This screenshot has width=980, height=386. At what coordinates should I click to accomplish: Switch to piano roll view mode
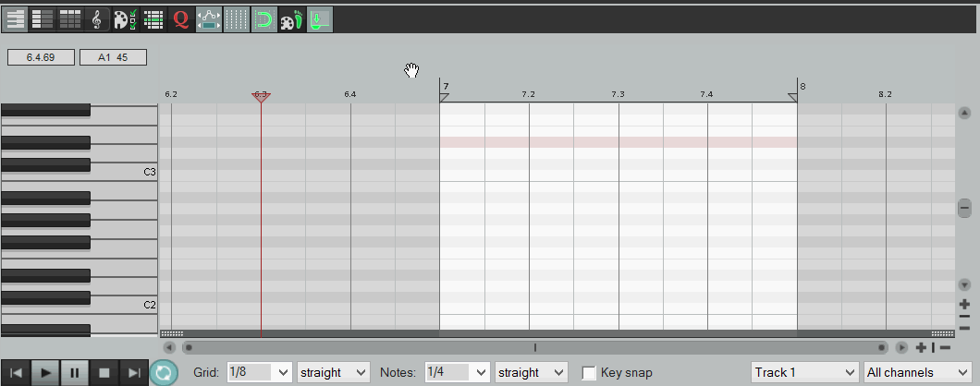(16, 18)
